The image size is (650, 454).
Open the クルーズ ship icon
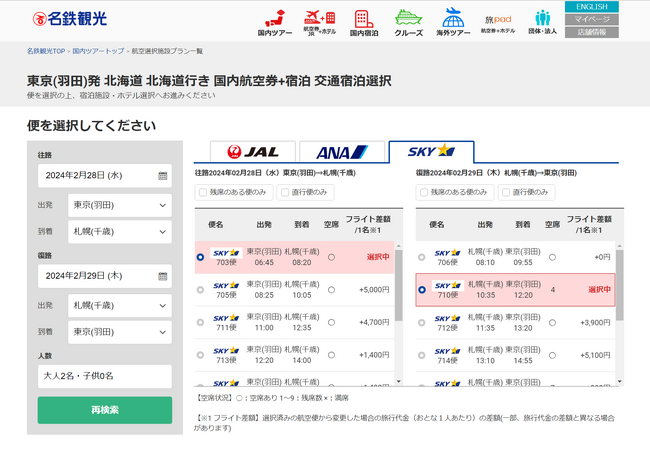(409, 23)
